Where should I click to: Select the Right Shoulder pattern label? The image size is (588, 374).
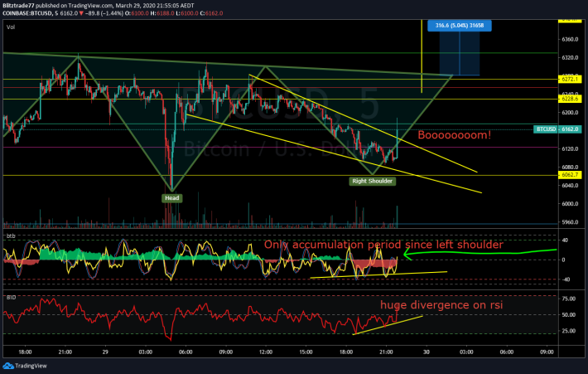coord(371,180)
